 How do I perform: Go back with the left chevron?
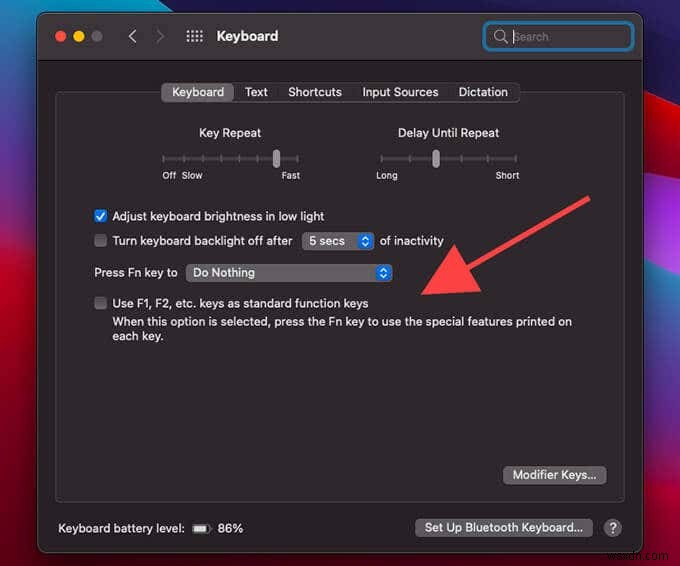click(x=133, y=36)
